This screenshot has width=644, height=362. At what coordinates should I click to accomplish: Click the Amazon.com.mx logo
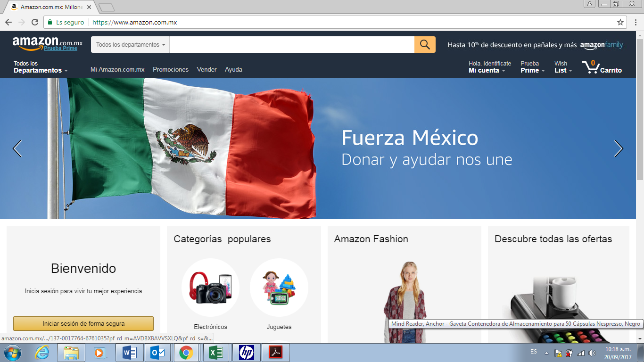(48, 44)
